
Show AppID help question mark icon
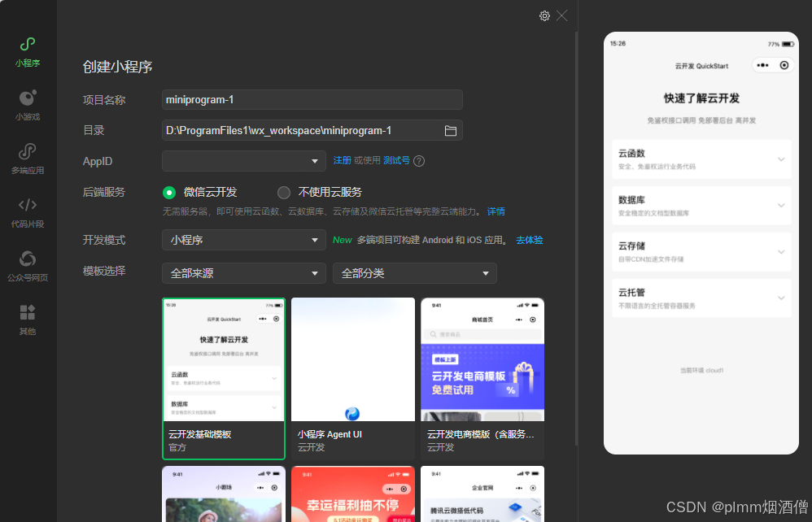coord(420,161)
